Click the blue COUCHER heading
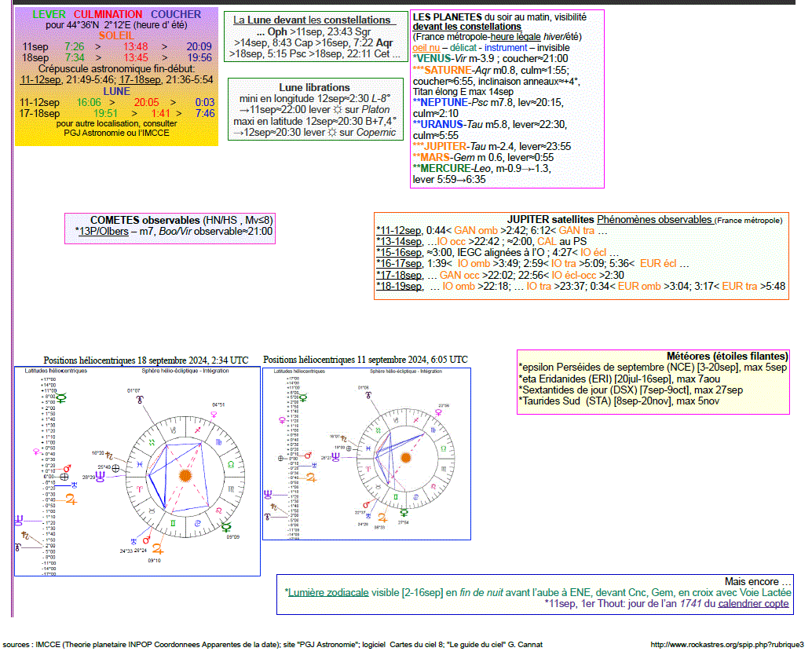Viewport: 812px width, 655px height. tap(176, 14)
